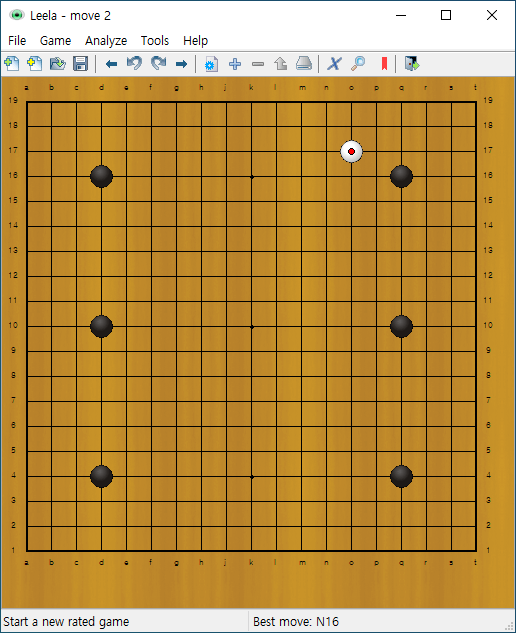Click the window resize grip in status bar corner
This screenshot has width=516, height=633.
(510, 627)
